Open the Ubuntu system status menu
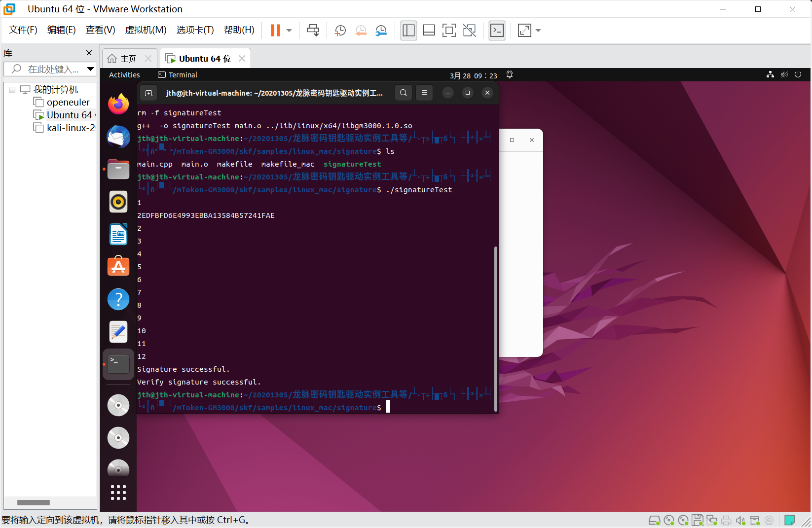This screenshot has width=812, height=528. (x=784, y=75)
